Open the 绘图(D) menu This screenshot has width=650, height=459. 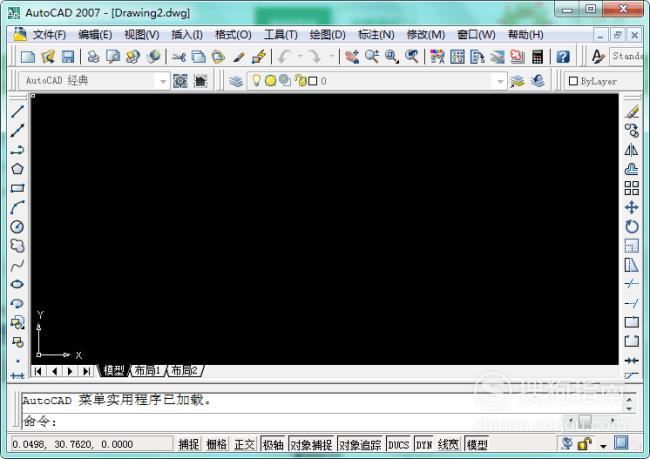pyautogui.click(x=327, y=35)
